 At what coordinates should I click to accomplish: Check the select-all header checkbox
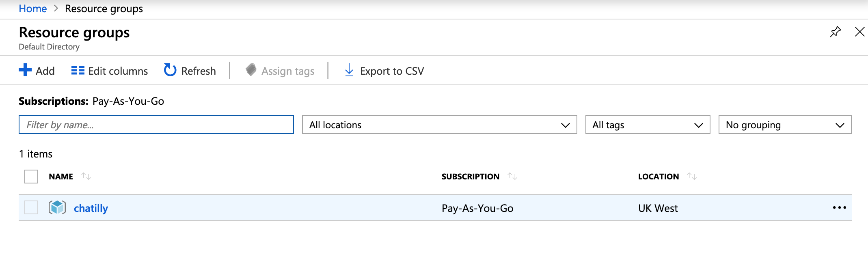click(x=31, y=177)
